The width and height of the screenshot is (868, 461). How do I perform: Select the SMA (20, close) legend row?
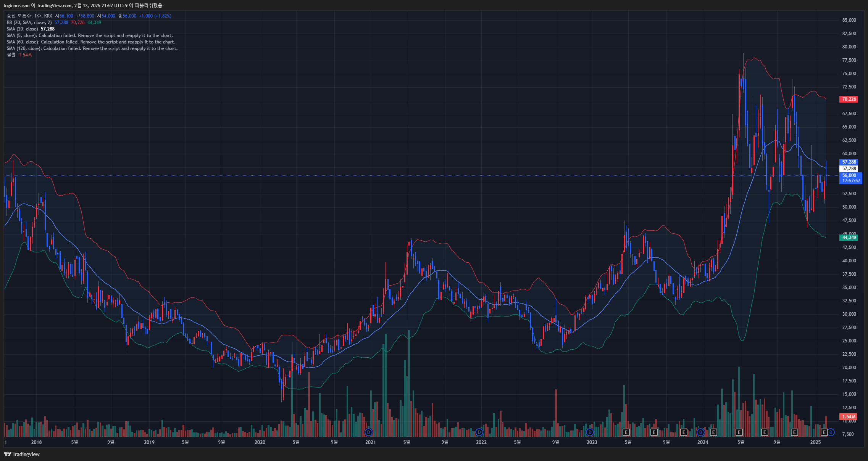tap(22, 29)
